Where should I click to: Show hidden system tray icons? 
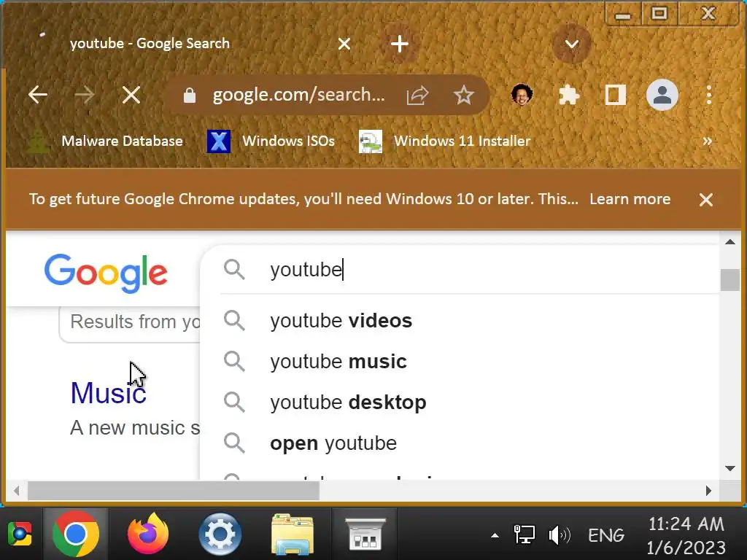(495, 536)
